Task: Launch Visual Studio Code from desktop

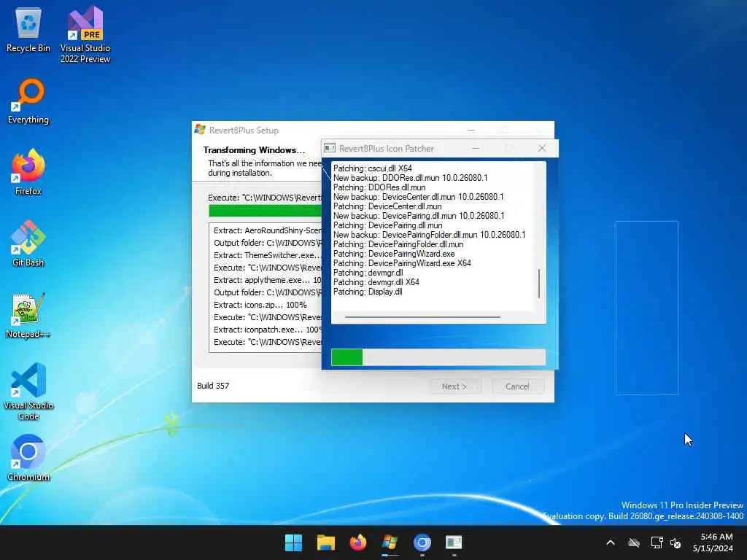Action: [x=28, y=392]
